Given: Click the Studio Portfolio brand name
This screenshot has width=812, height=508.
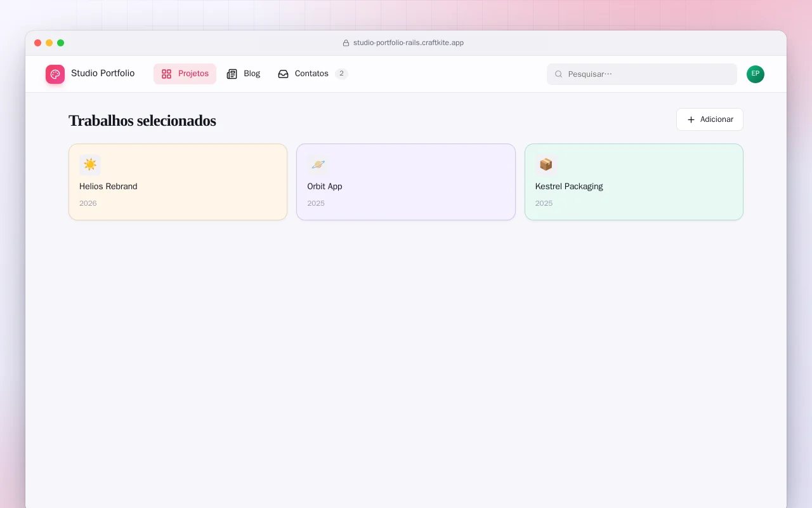Looking at the screenshot, I should click(103, 74).
